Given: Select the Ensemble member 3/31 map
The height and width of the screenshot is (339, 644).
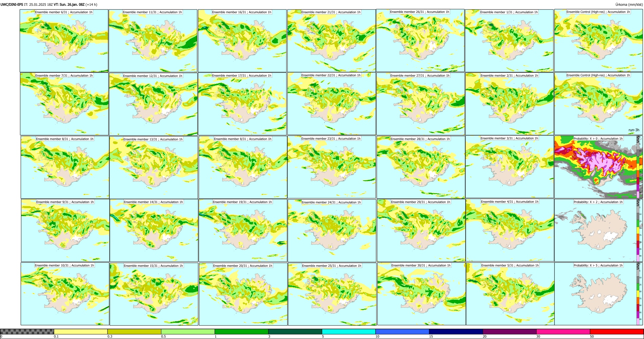Looking at the screenshot, I should click(510, 167).
